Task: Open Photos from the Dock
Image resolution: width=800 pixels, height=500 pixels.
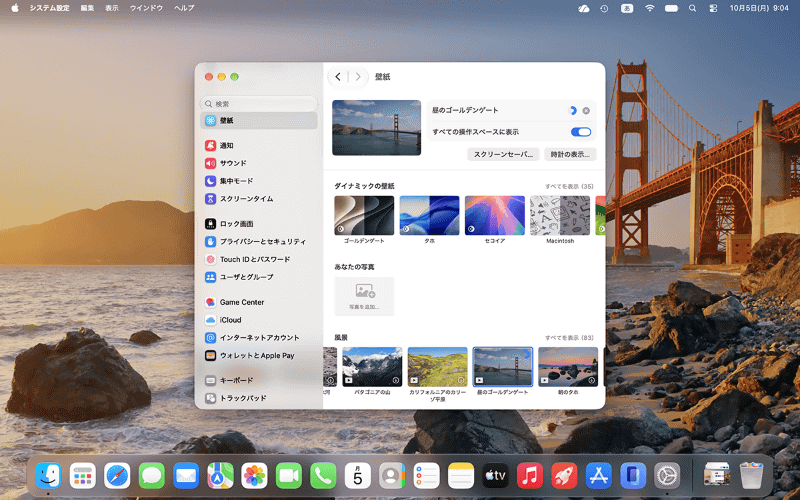Action: click(x=255, y=476)
